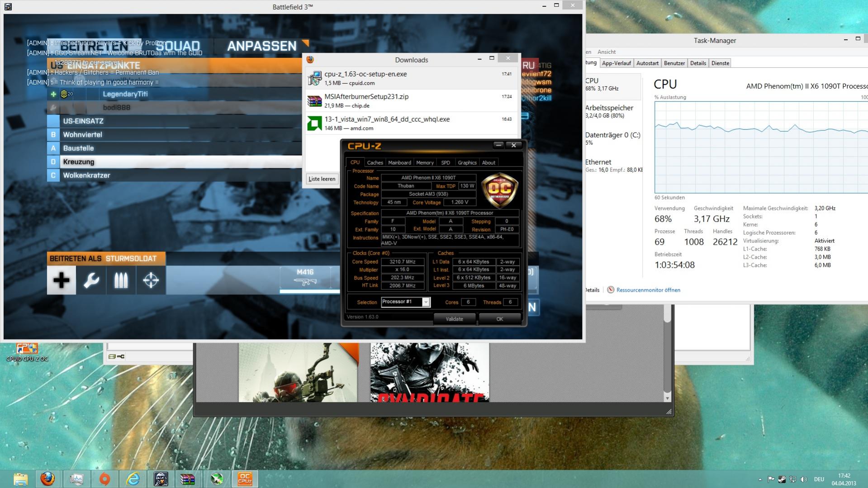Open About tab in CPU-Z

(x=489, y=163)
